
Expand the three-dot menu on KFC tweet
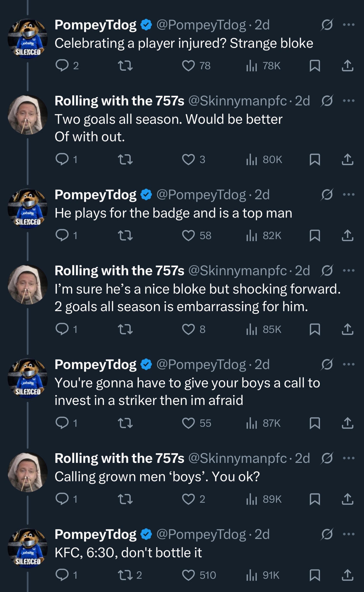(349, 534)
